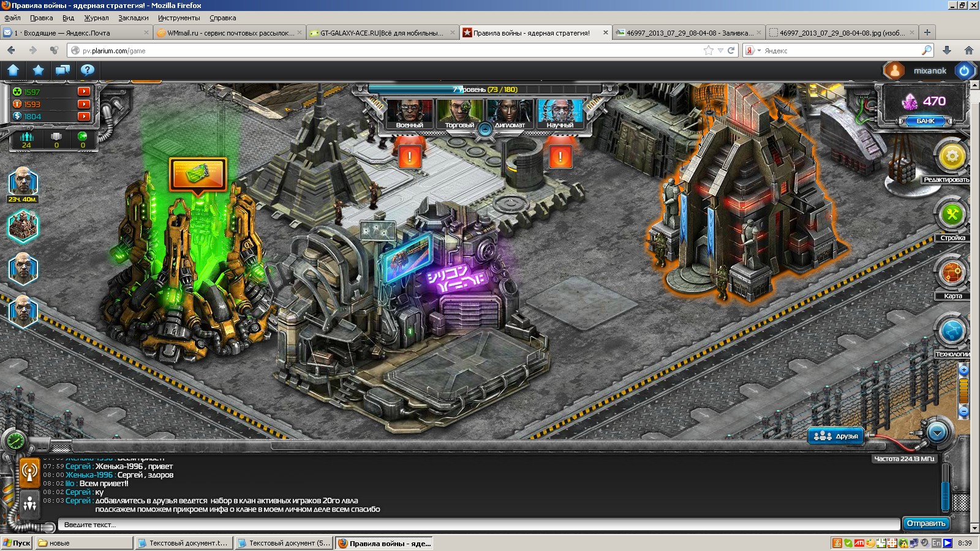Close the Правила войны browser tab
Viewport: 980px width, 551px height.
tap(606, 33)
